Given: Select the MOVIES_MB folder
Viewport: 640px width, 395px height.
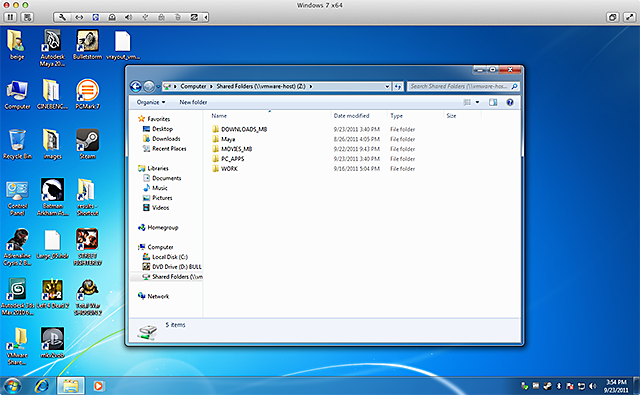Looking at the screenshot, I should [232, 149].
